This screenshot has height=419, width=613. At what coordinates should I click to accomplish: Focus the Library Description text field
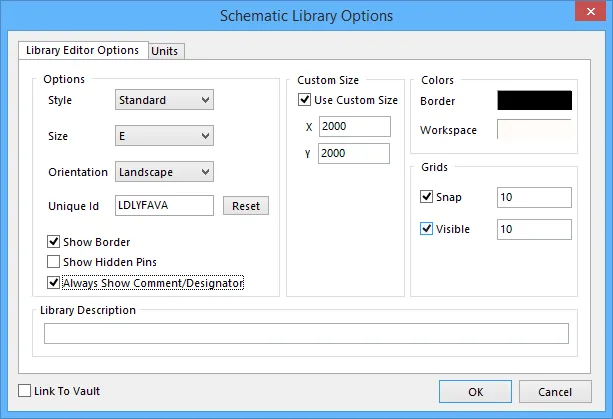click(306, 333)
